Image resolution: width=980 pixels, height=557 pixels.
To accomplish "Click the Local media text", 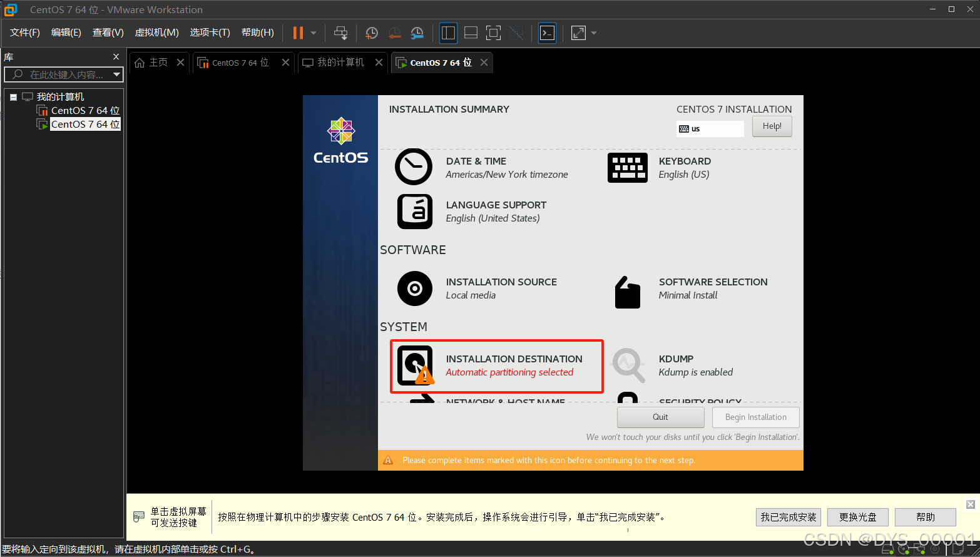I will point(471,295).
